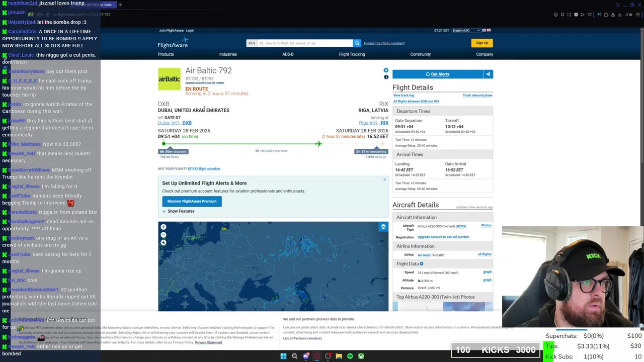Click the US flag icon
Viewport: 644px width, 362px height.
(484, 30)
